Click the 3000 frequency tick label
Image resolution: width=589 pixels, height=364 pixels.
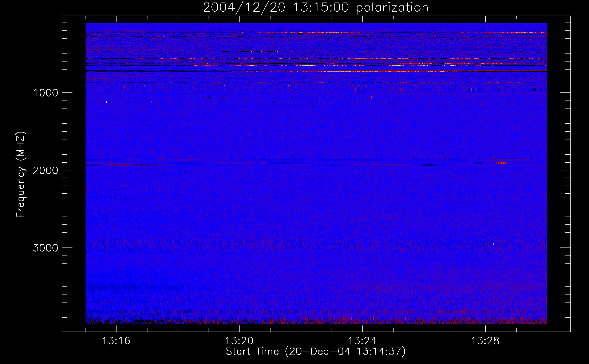pos(46,248)
